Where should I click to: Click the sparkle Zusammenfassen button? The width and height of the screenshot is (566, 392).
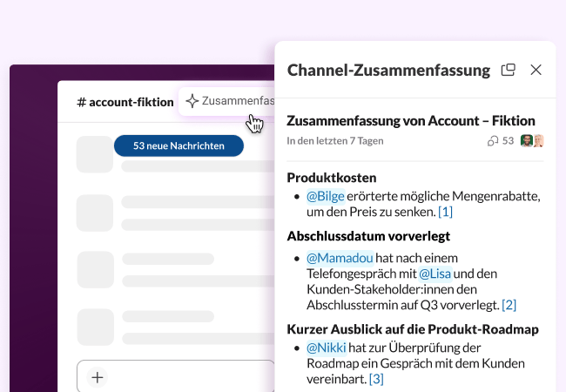coord(228,101)
